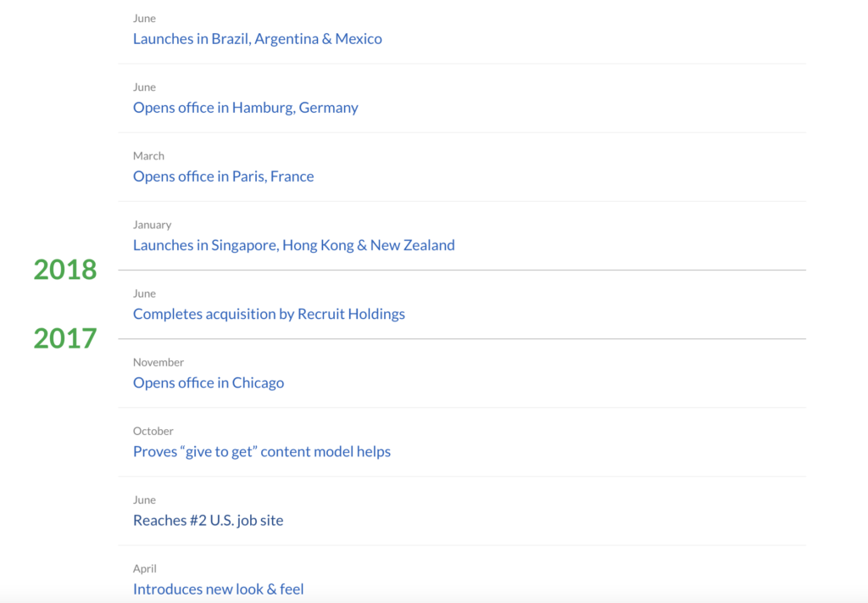This screenshot has height=603, width=868.
Task: Click the January date label
Action: [x=152, y=225]
